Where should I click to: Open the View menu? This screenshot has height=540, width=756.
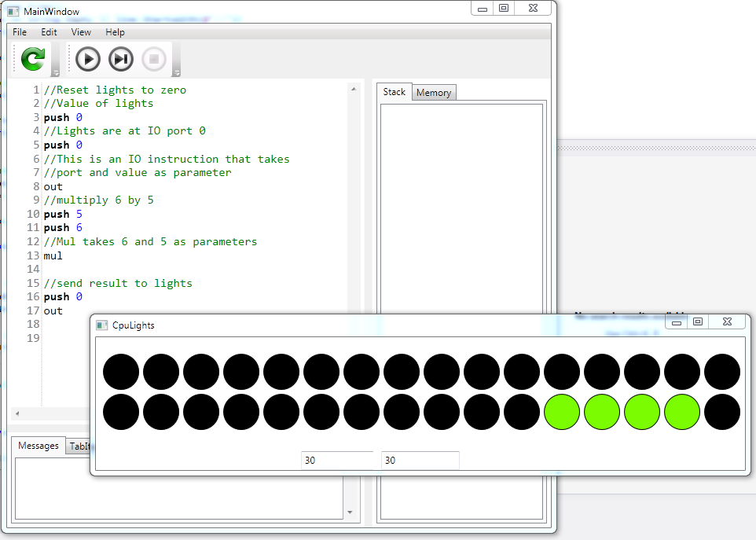coord(81,31)
